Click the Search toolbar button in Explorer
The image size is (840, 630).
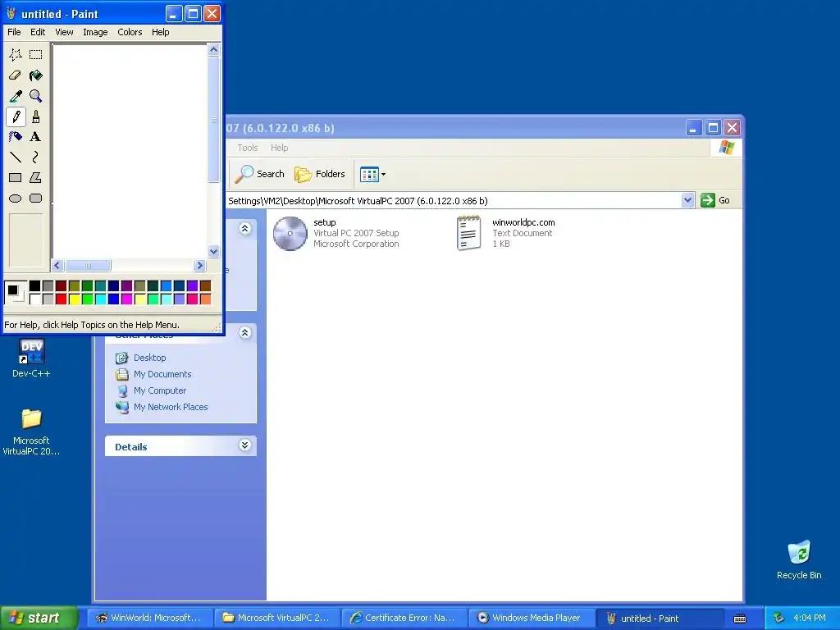[260, 174]
